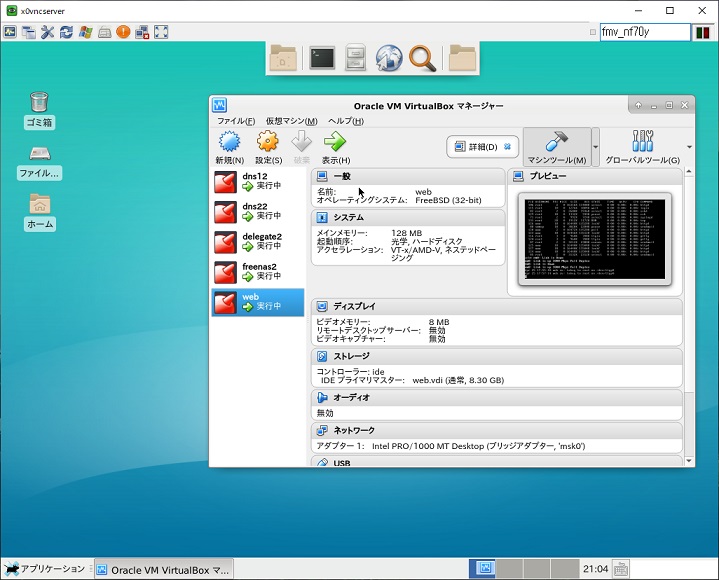Click the 128 MB main memory value
Image resolution: width=719 pixels, height=580 pixels.
tap(406, 233)
